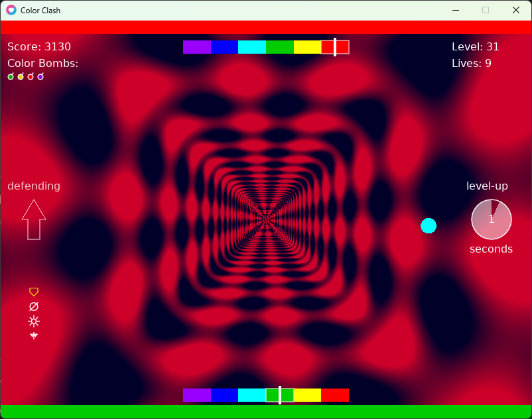Click the cyan ball in play
Screen dimensions: 532x419
(429, 226)
